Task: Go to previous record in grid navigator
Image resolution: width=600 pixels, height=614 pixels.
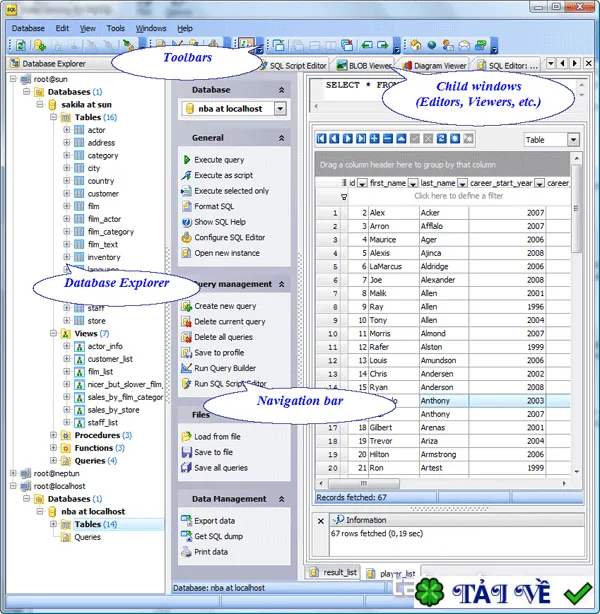Action: (x=334, y=138)
